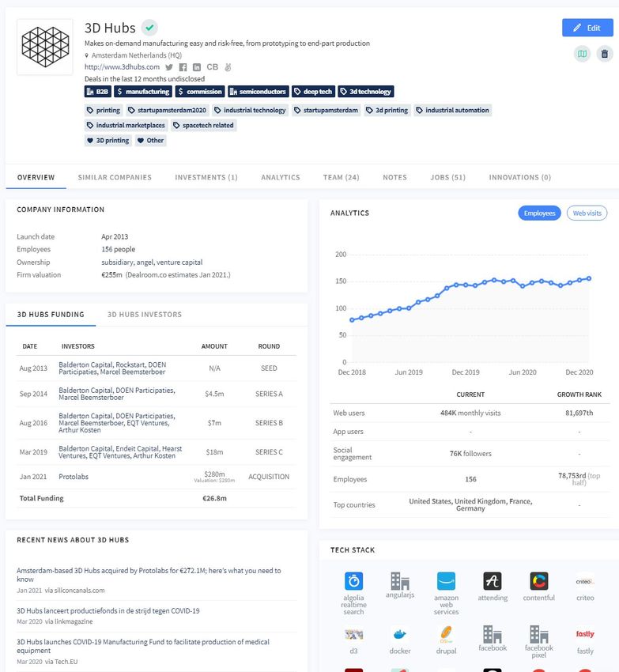Open the contentful tech icon
The height and width of the screenshot is (672, 619).
click(x=539, y=581)
